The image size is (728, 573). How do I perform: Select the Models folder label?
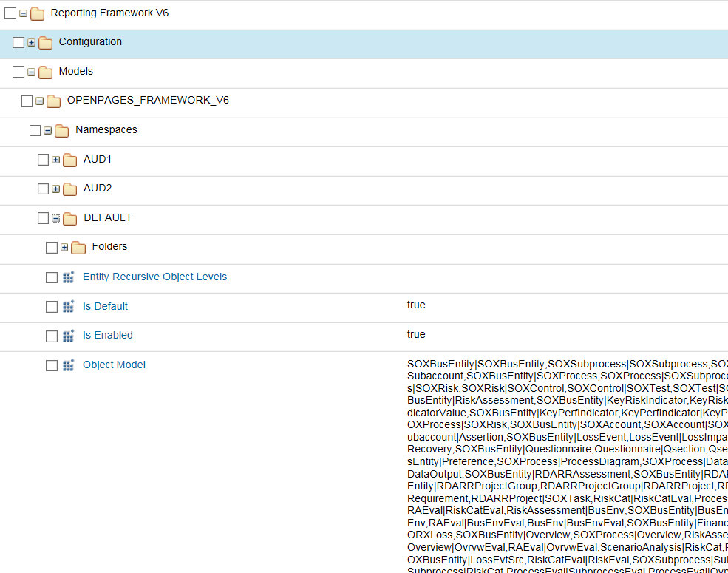point(75,72)
